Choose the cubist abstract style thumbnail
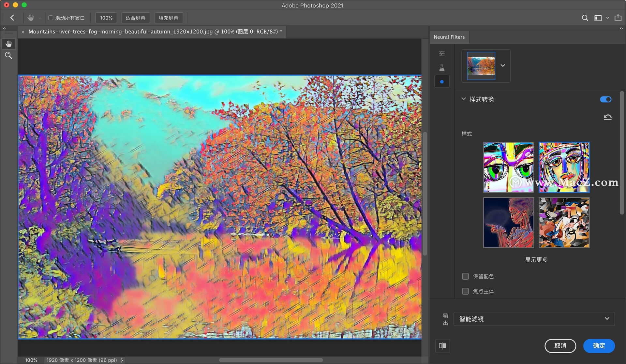 [564, 223]
